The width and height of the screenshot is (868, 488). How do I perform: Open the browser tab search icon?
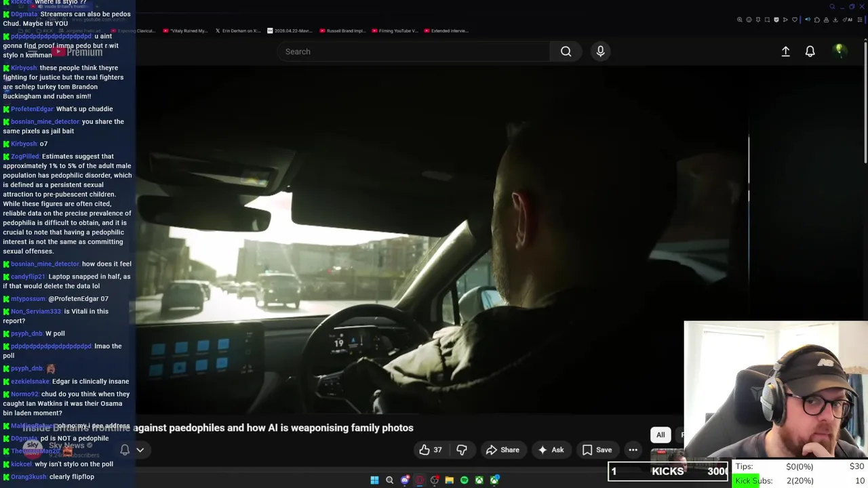point(832,7)
